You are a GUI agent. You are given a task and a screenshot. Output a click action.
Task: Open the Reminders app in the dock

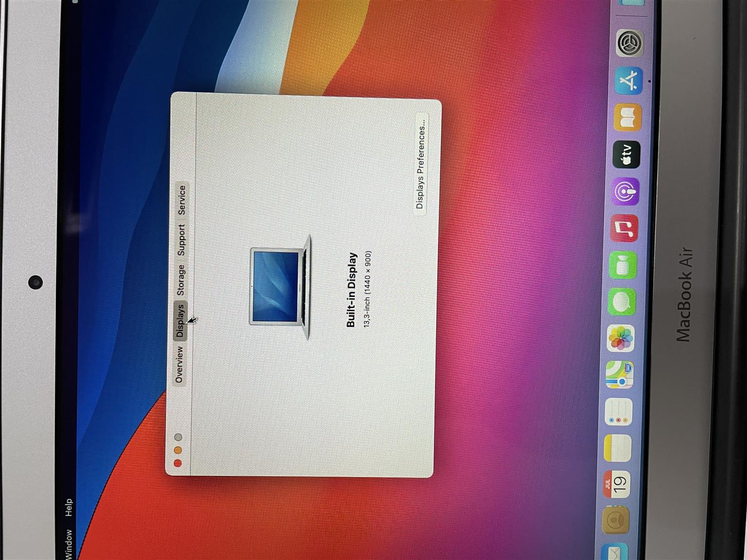coord(619,412)
